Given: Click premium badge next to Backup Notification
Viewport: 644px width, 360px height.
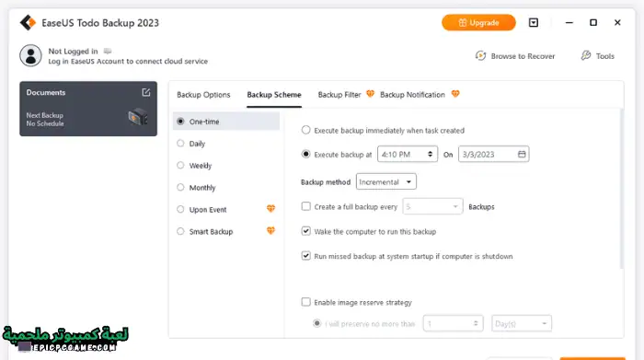Looking at the screenshot, I should tap(455, 94).
